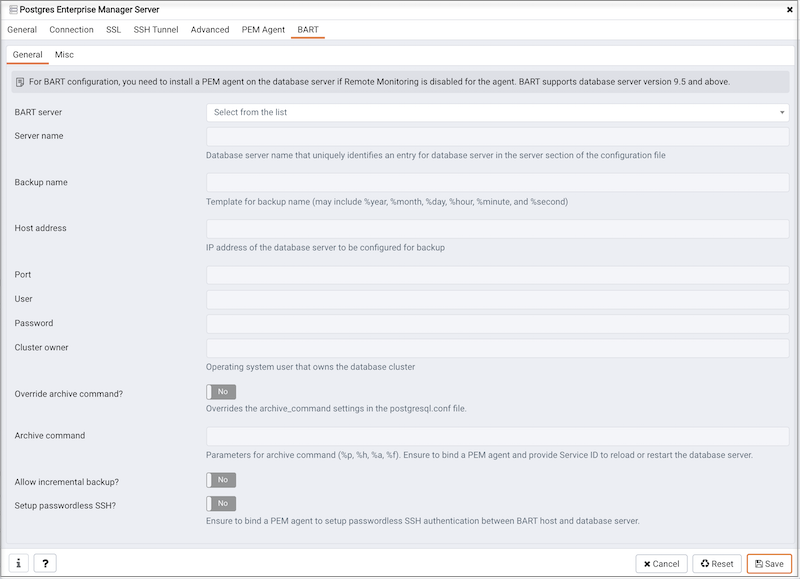
Task: Click "IP address of the database server" hint
Action: [325, 247]
